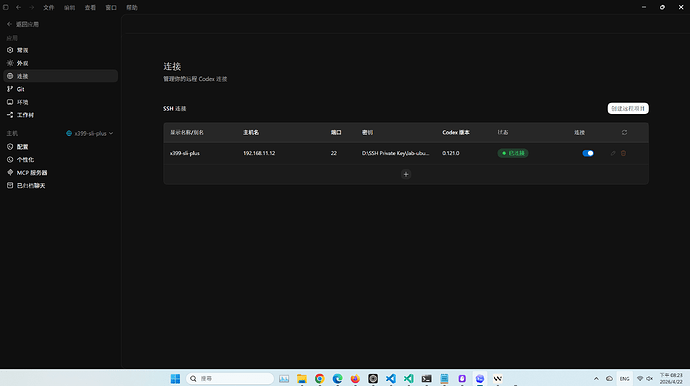
Task: Open the Windows Start menu
Action: [x=175, y=379]
